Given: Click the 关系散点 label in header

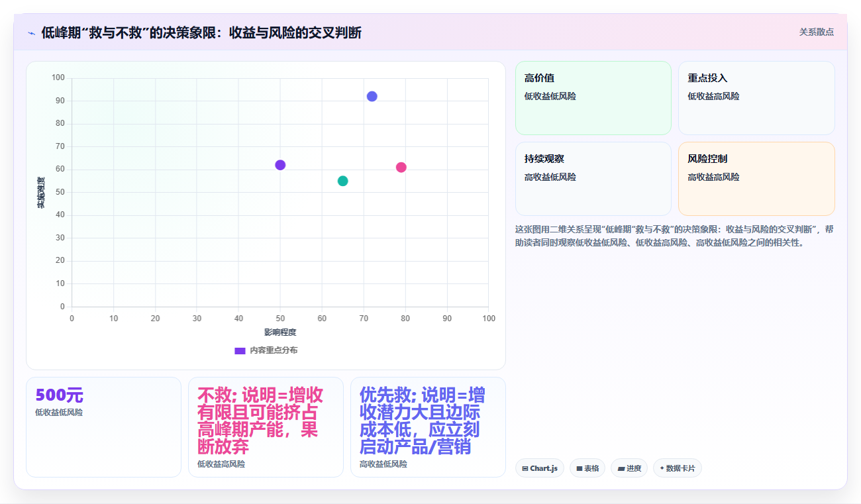Looking at the screenshot, I should click(x=816, y=32).
